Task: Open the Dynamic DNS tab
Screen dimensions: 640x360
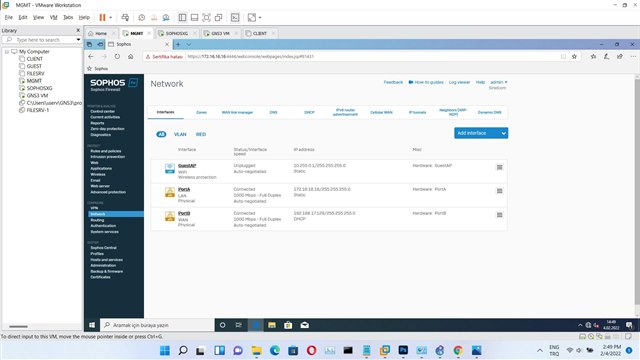Action: (x=489, y=112)
